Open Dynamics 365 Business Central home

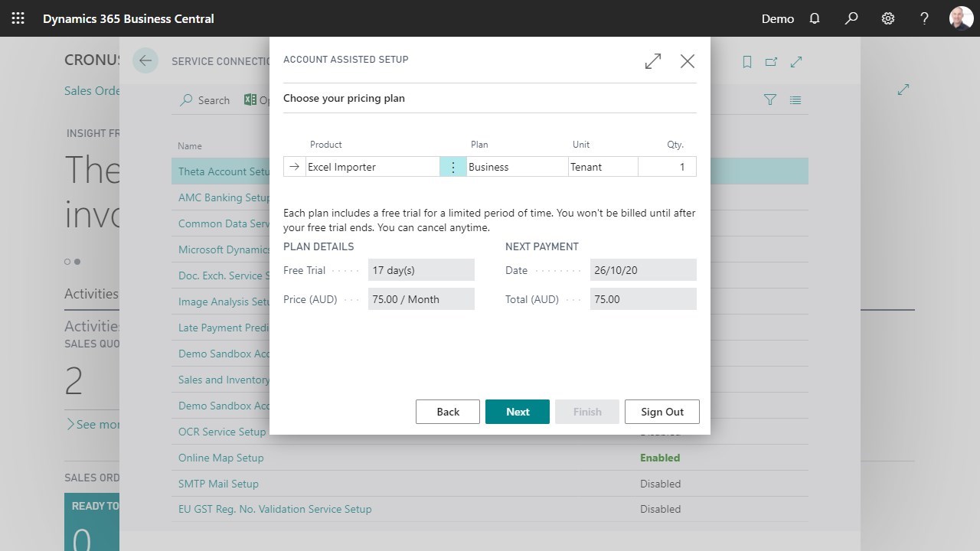[x=129, y=18]
